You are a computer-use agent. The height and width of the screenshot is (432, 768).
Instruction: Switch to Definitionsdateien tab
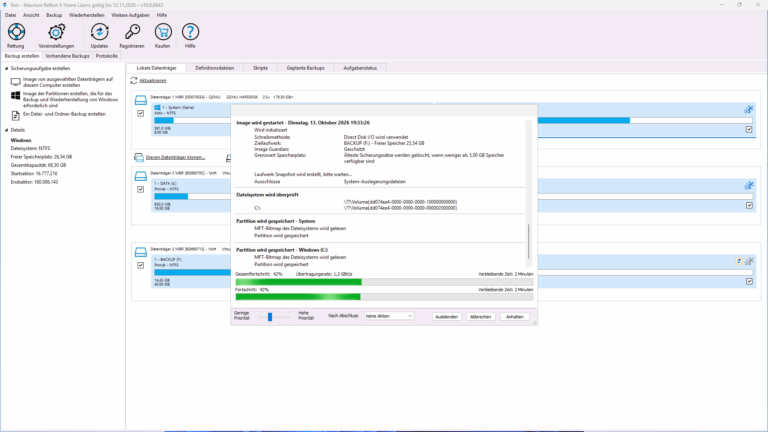pyautogui.click(x=215, y=68)
